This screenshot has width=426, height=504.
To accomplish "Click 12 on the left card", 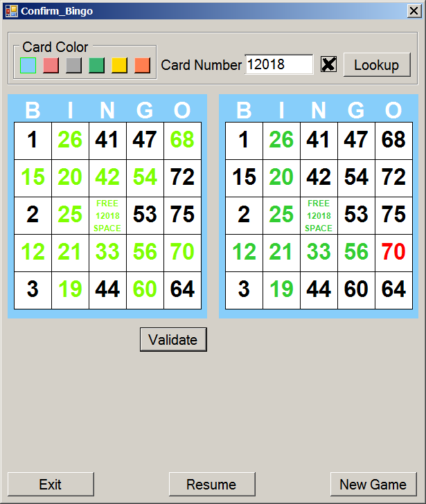I will pos(33,253).
